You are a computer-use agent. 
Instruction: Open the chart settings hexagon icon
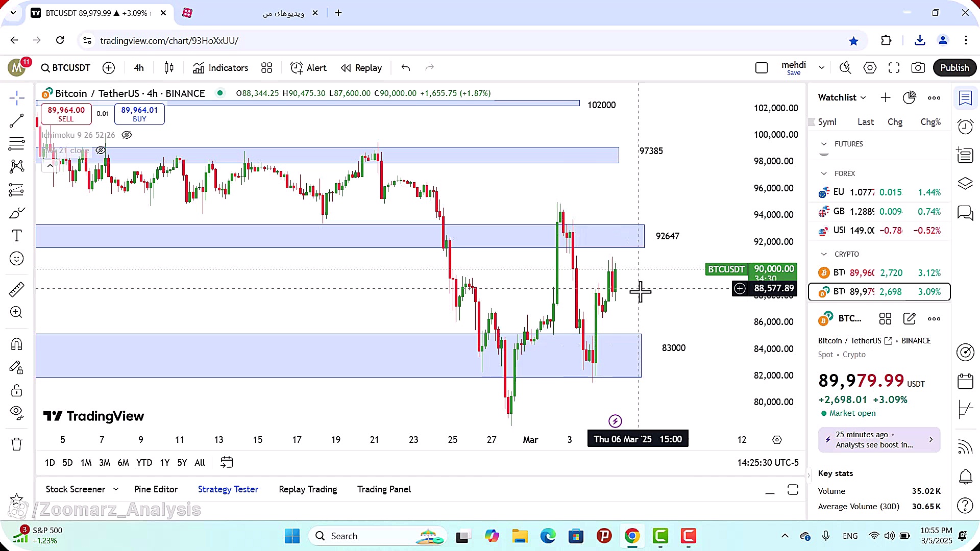pyautogui.click(x=870, y=68)
